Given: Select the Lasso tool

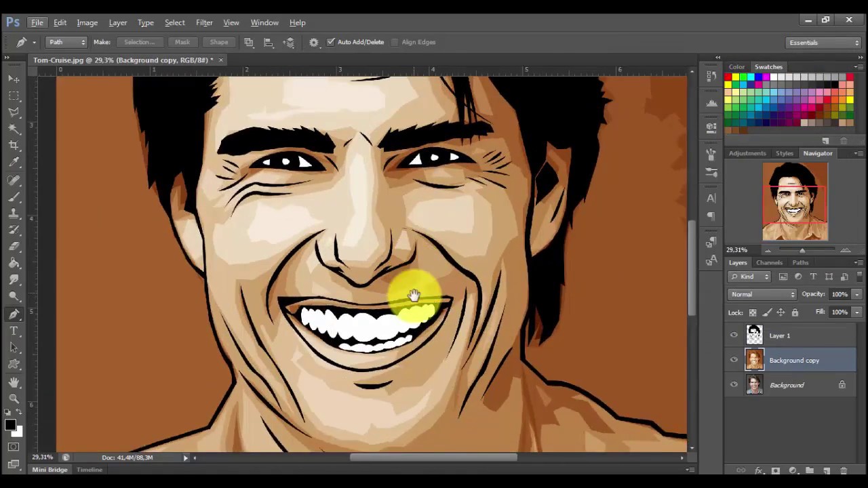Looking at the screenshot, I should coord(14,113).
